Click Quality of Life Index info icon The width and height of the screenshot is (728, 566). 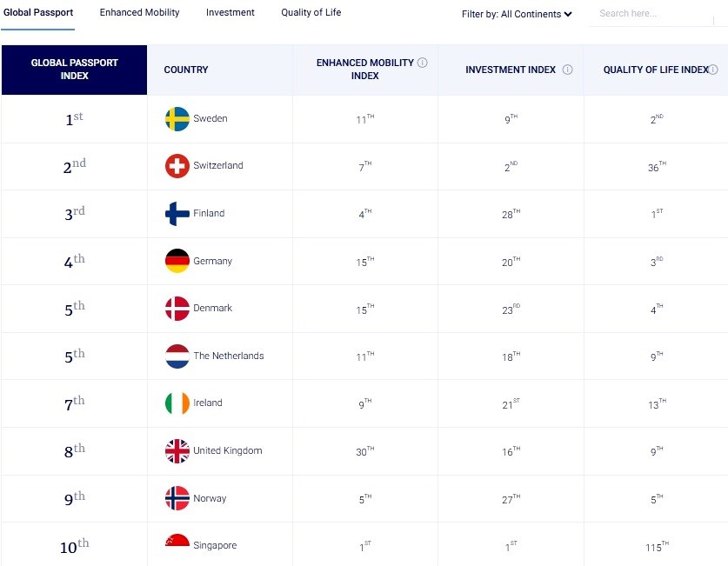coord(713,70)
